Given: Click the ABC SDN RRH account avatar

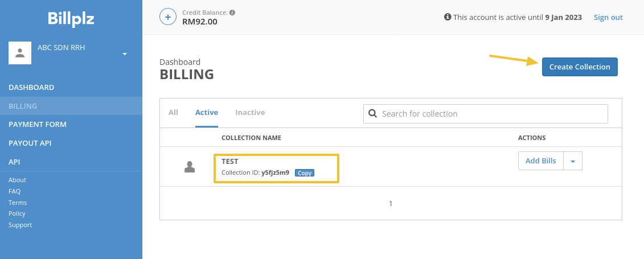Looking at the screenshot, I should 20,53.
